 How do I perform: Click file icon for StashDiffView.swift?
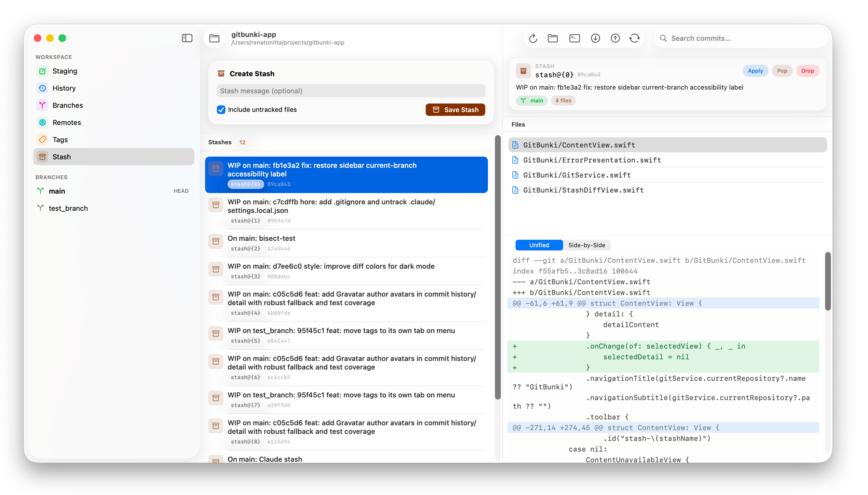pyautogui.click(x=515, y=190)
